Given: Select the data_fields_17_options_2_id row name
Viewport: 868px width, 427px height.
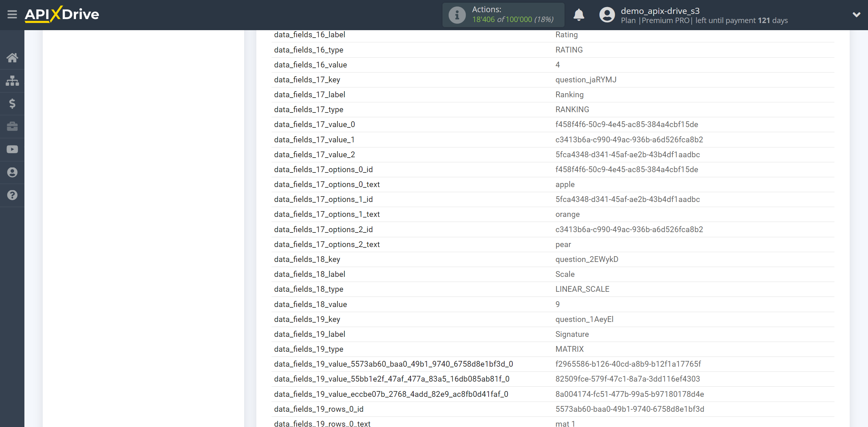Looking at the screenshot, I should click(323, 229).
